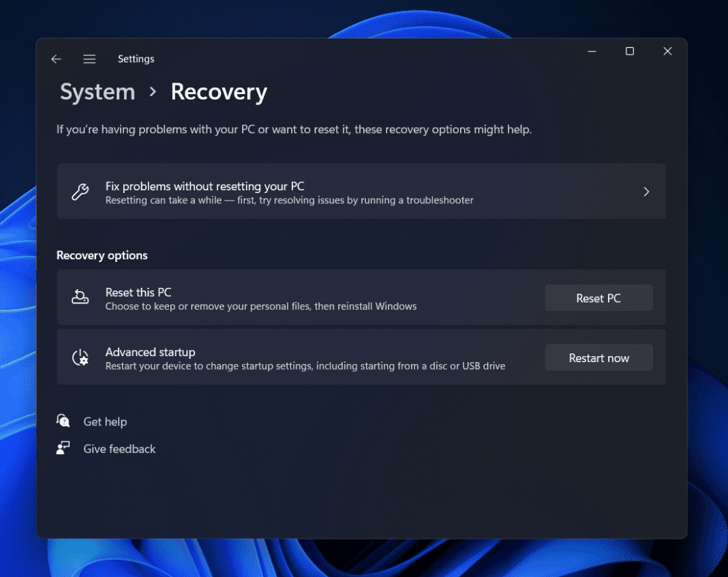Select the Reset this PC row
Screen dimensions: 728x577
pyautogui.click(x=307, y=297)
